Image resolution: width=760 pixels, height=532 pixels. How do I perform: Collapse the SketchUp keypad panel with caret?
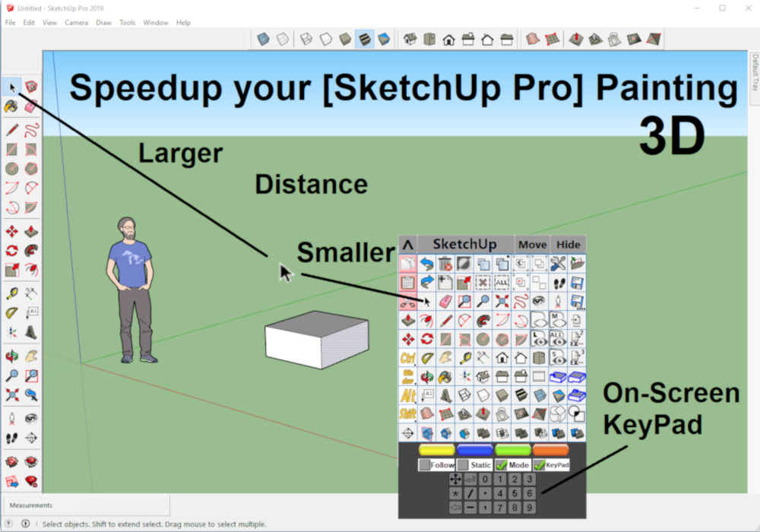[408, 244]
